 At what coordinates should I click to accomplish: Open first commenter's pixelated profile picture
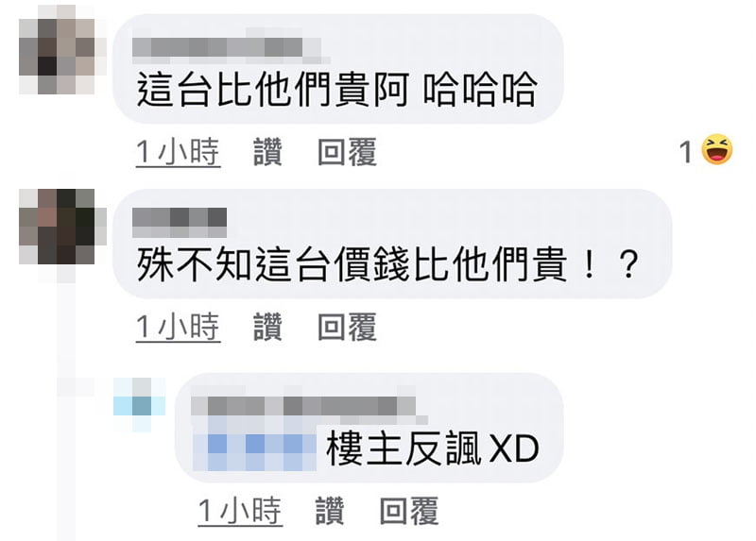61,49
